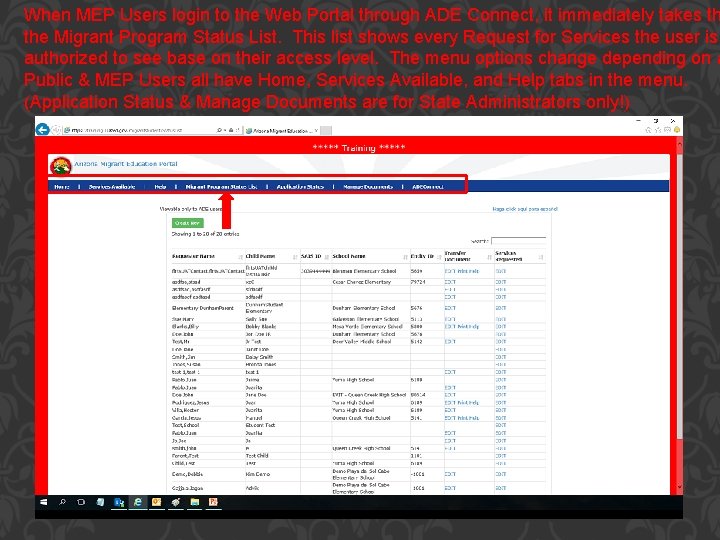Click the Arizona Migrant Education Portal logo

61,166
